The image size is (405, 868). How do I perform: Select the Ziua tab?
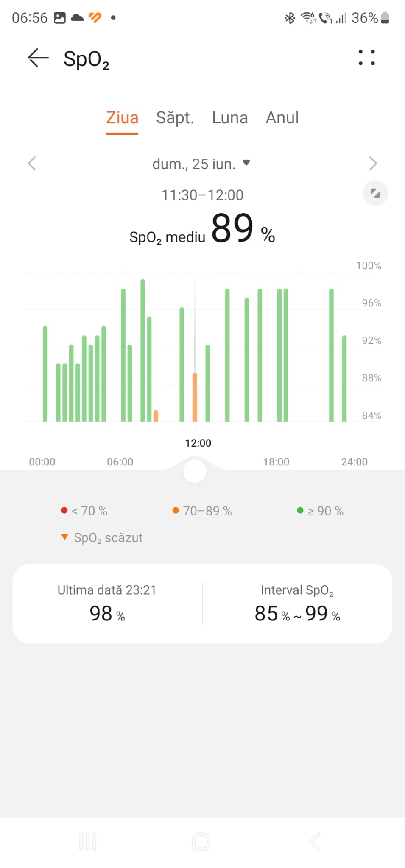(x=122, y=118)
